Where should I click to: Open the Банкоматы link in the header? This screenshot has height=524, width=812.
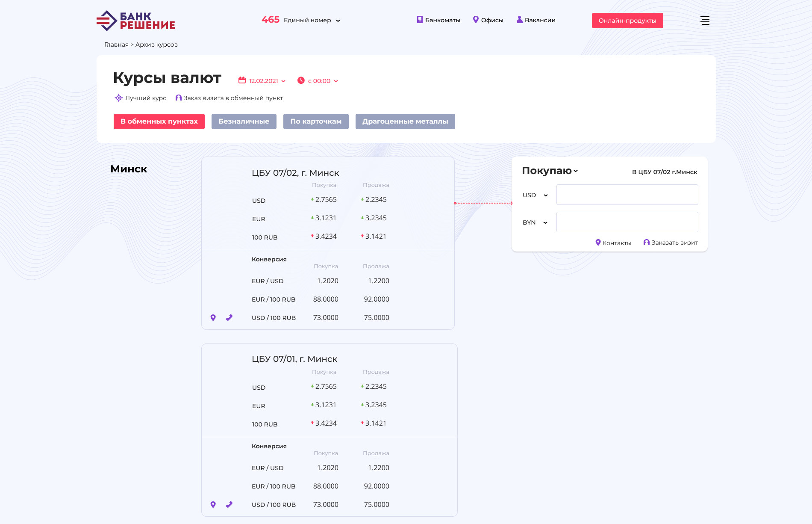click(x=438, y=20)
